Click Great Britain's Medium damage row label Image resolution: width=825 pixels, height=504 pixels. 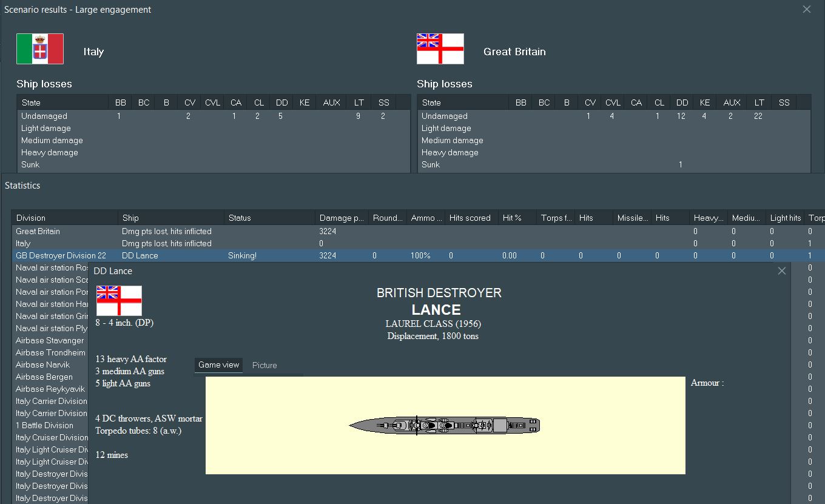tap(453, 140)
